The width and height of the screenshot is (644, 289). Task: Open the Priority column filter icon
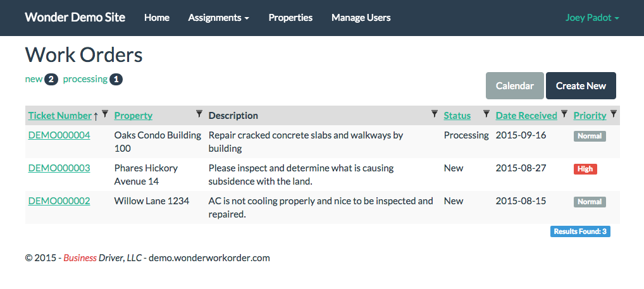point(614,114)
